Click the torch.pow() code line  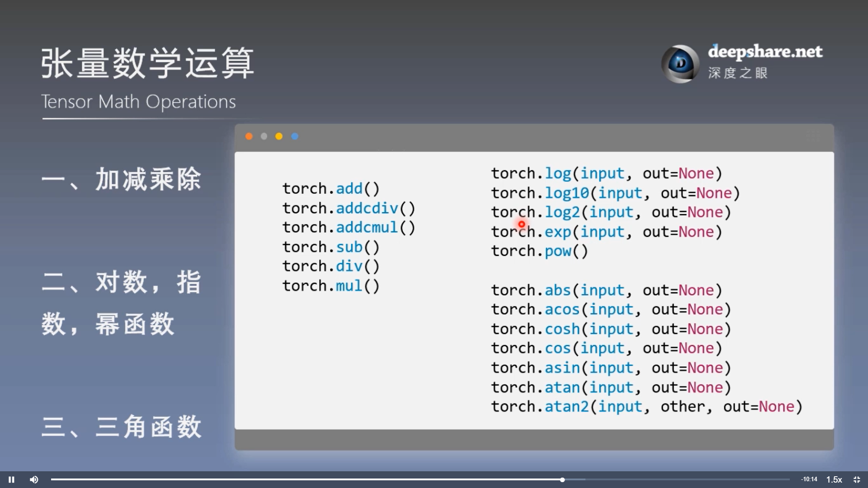click(x=540, y=251)
